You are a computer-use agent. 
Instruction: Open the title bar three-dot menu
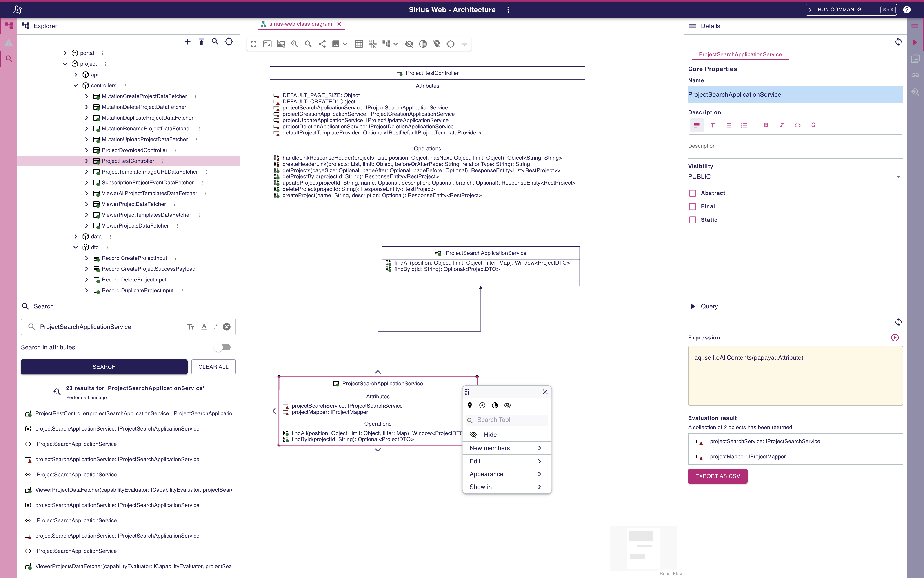(508, 10)
